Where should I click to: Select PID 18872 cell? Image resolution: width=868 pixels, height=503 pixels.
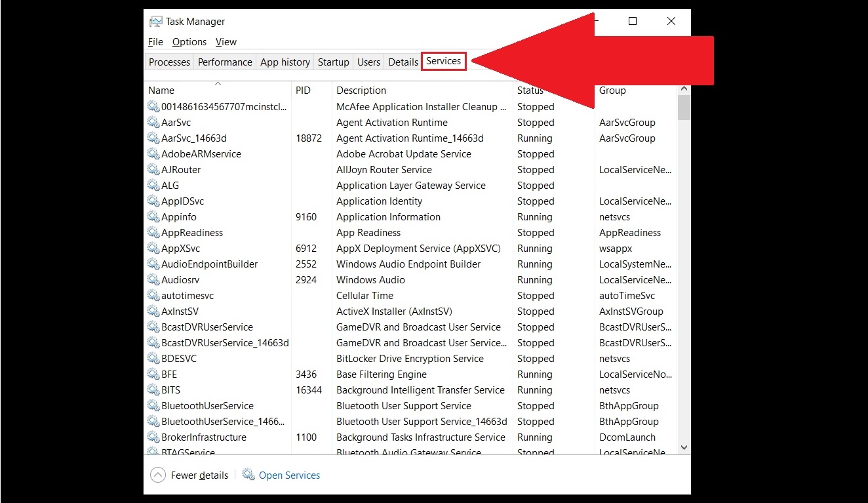tap(309, 138)
